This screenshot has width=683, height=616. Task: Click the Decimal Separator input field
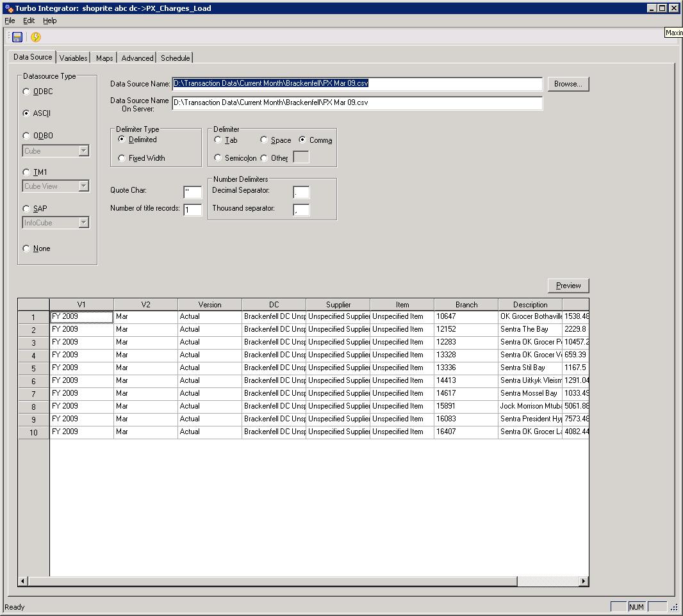(301, 192)
